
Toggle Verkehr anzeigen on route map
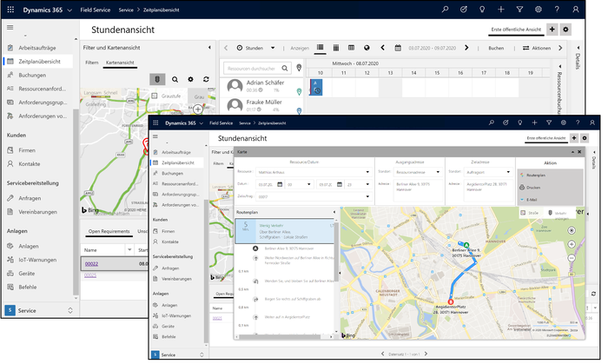click(558, 213)
